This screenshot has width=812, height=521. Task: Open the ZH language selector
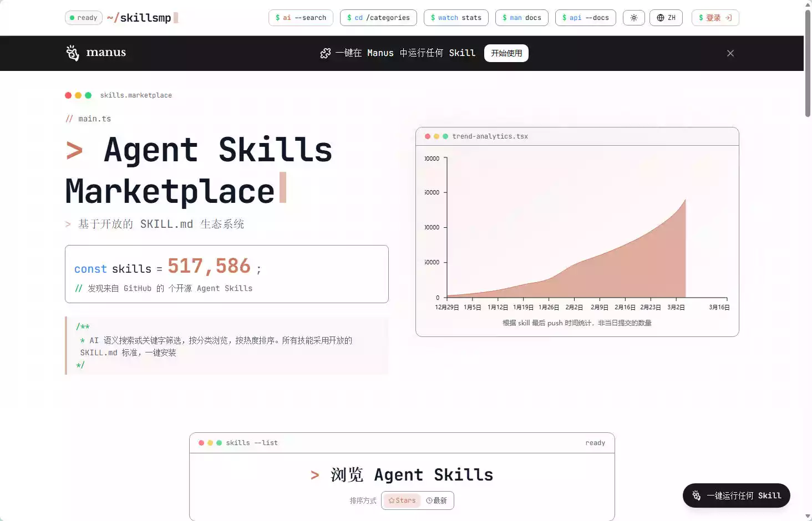(x=666, y=18)
